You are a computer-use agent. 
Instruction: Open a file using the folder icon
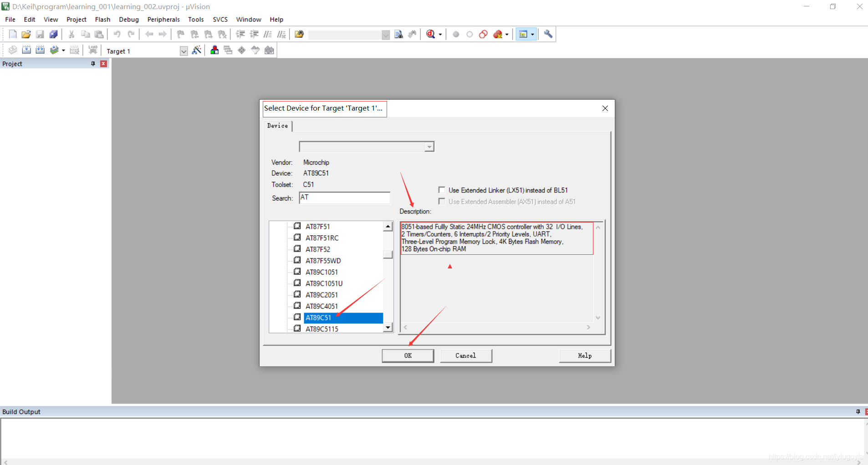(26, 34)
